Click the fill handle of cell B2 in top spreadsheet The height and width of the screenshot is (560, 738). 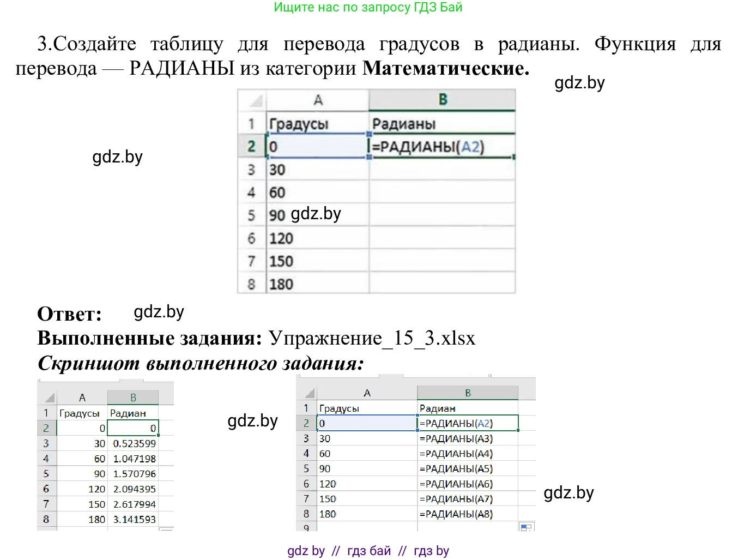(513, 156)
